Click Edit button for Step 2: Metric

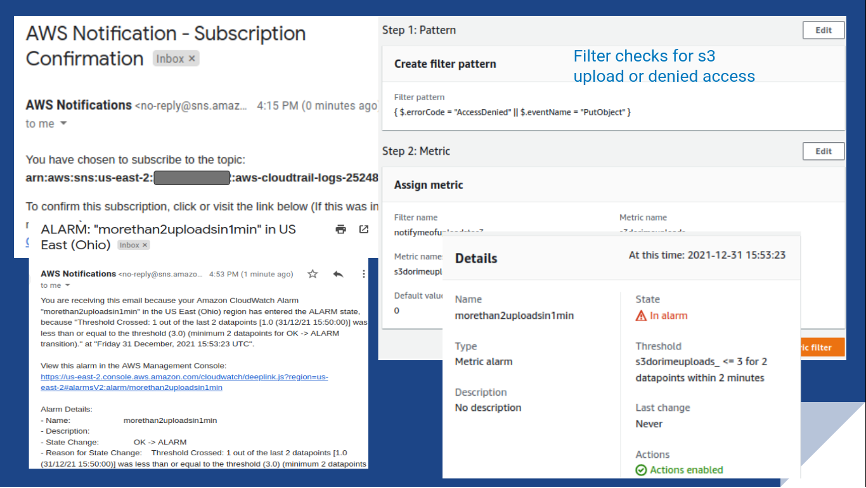[823, 151]
